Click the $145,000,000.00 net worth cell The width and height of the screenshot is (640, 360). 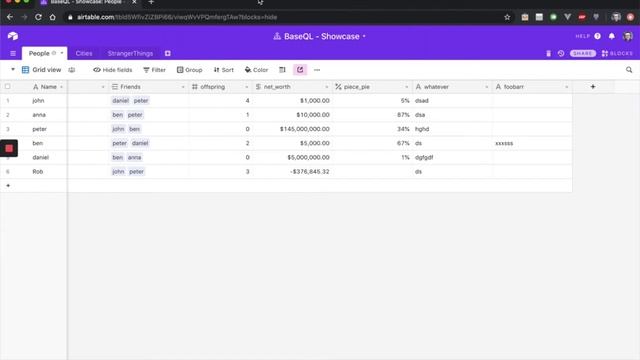coord(292,129)
